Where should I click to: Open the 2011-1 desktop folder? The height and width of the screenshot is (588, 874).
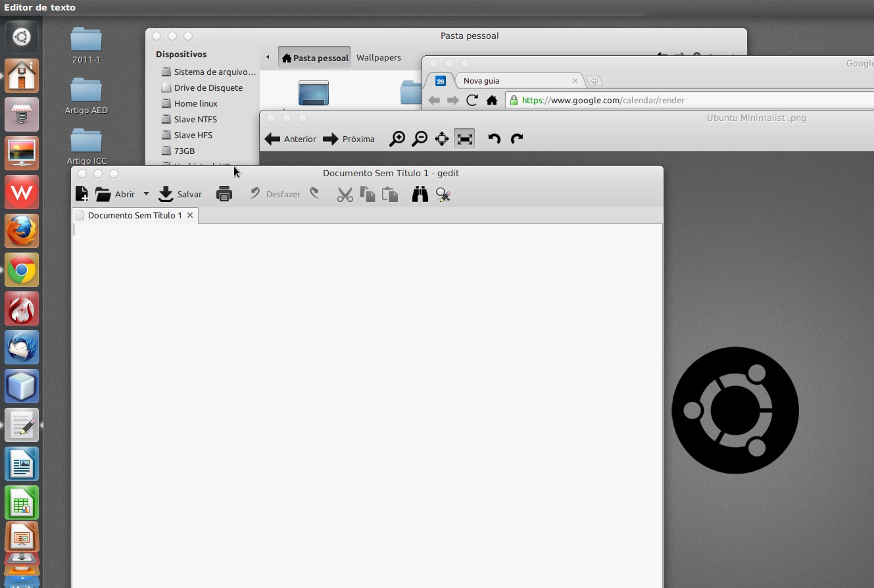(x=86, y=45)
